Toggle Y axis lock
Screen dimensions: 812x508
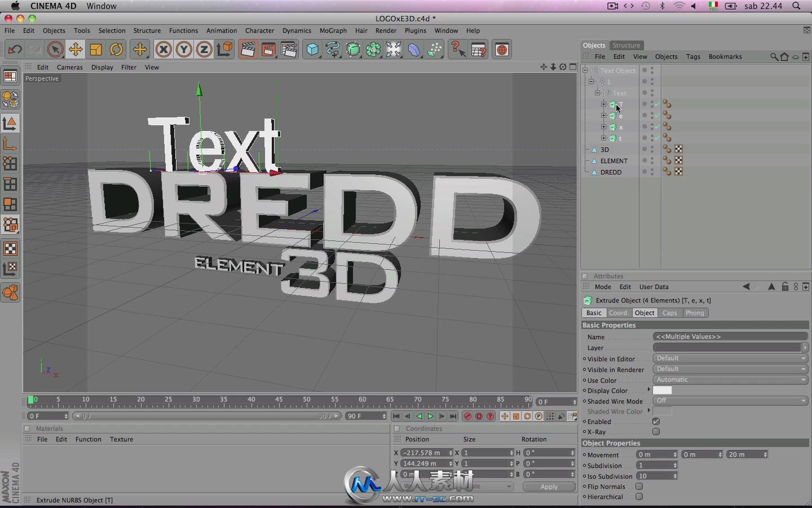coord(184,50)
